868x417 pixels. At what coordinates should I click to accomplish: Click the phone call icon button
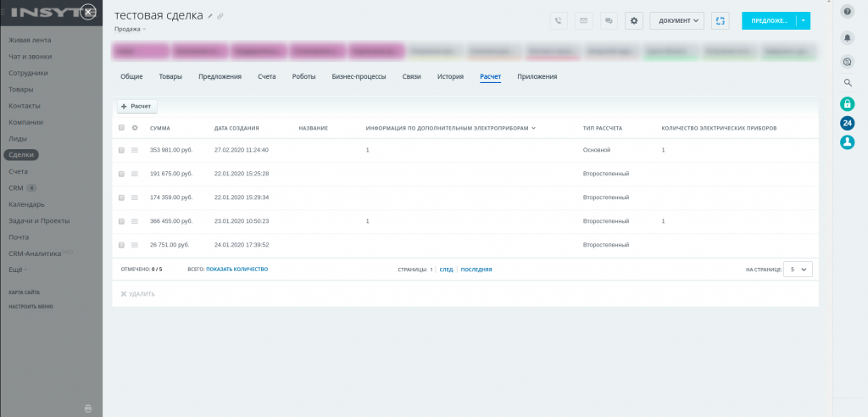point(559,20)
